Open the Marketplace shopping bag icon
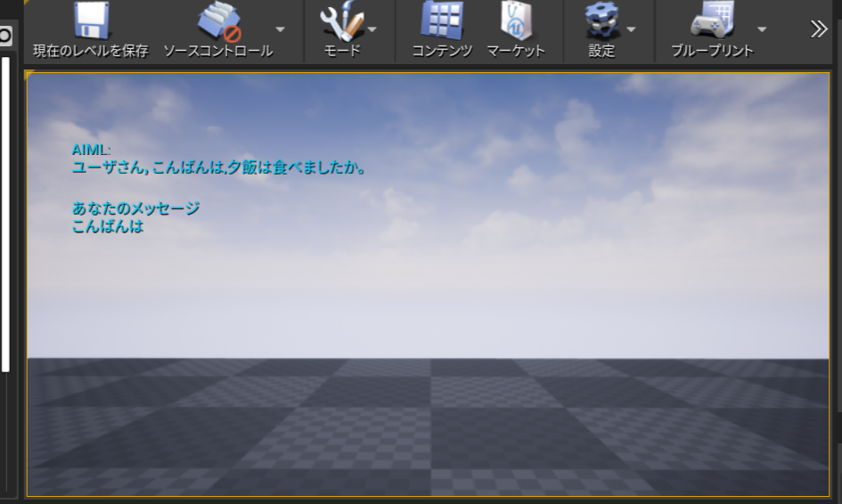 [x=516, y=20]
